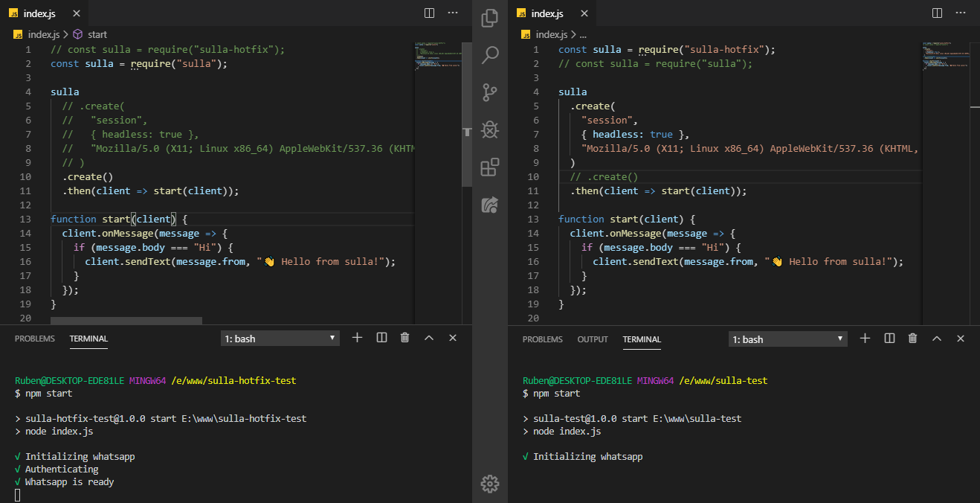
Task: Split the left terminal pane
Action: pos(381,337)
